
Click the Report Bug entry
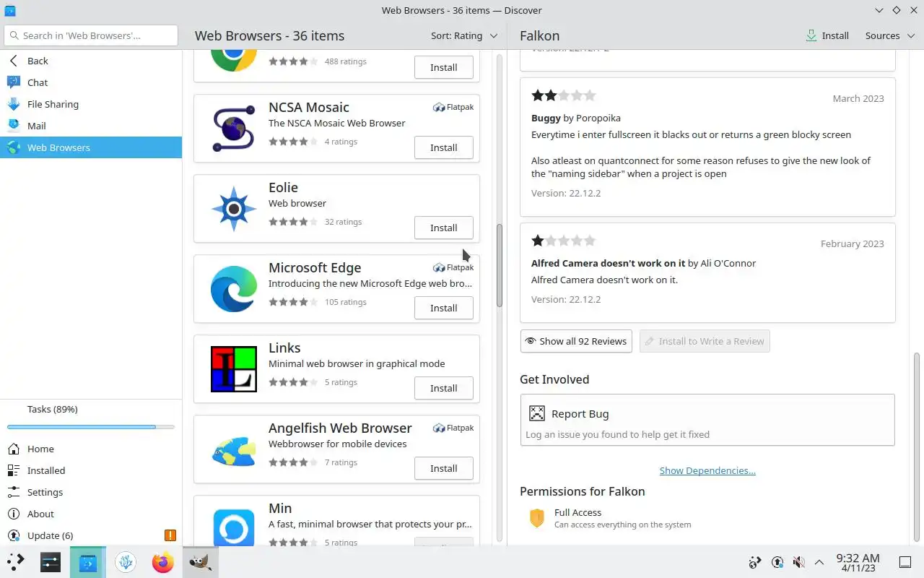707,420
